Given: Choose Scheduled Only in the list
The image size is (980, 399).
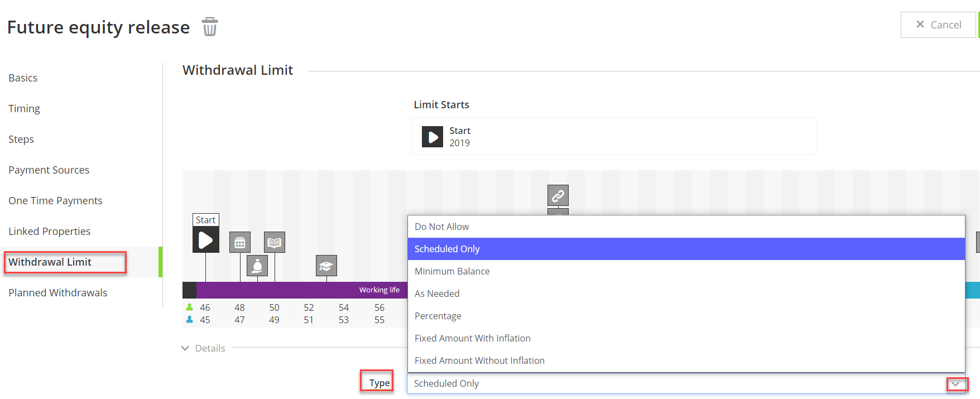Looking at the screenshot, I should (x=686, y=249).
